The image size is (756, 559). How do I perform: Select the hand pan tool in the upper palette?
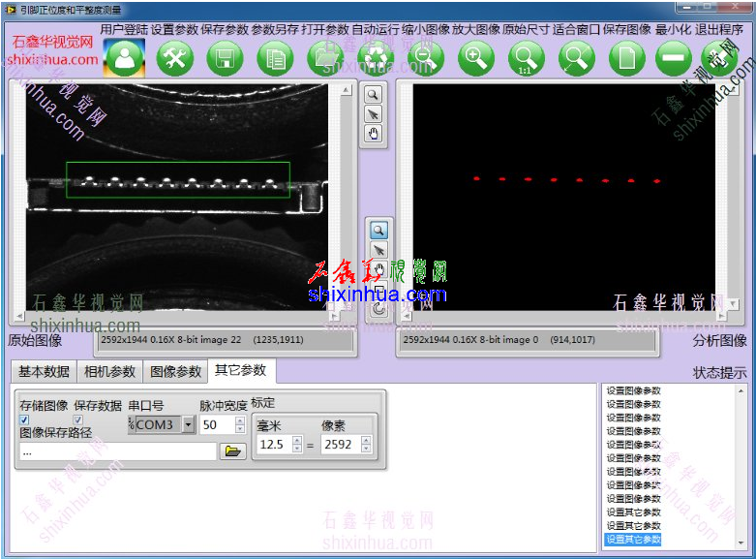coord(373,134)
